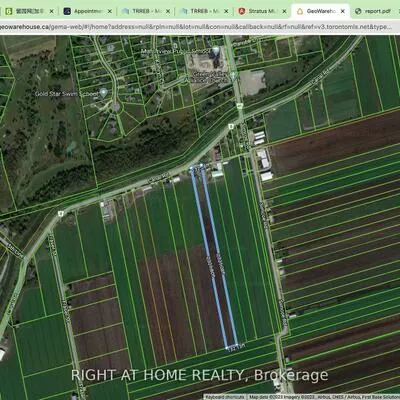The image size is (400, 400).
Task: Close the tab with Chinese title
Action: click(51, 11)
